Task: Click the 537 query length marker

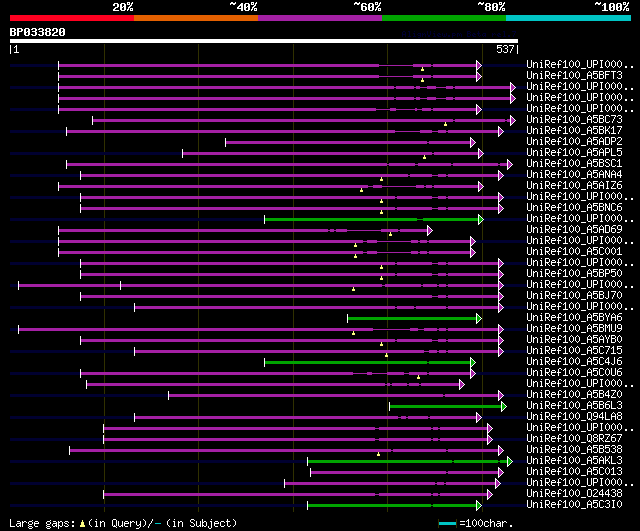Action: (505, 49)
